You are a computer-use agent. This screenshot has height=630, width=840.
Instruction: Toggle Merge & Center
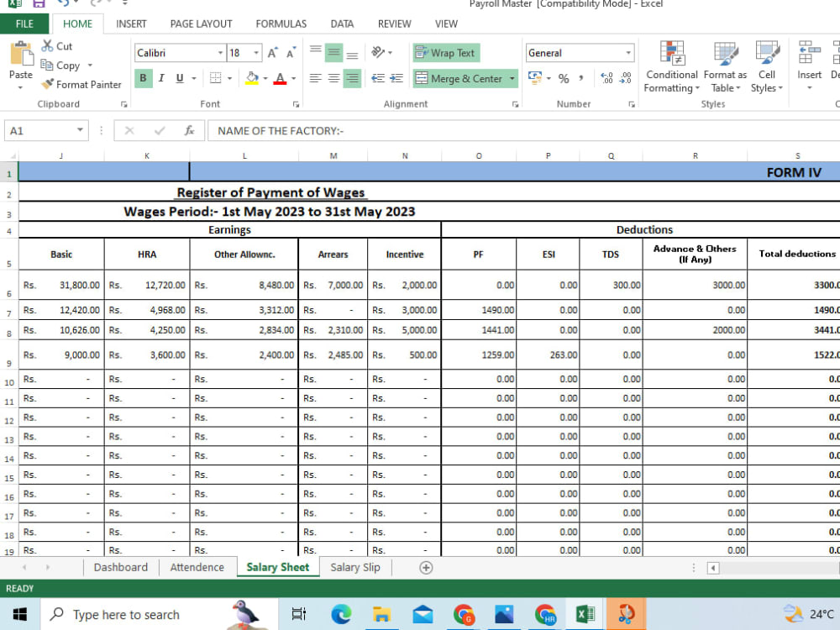459,78
